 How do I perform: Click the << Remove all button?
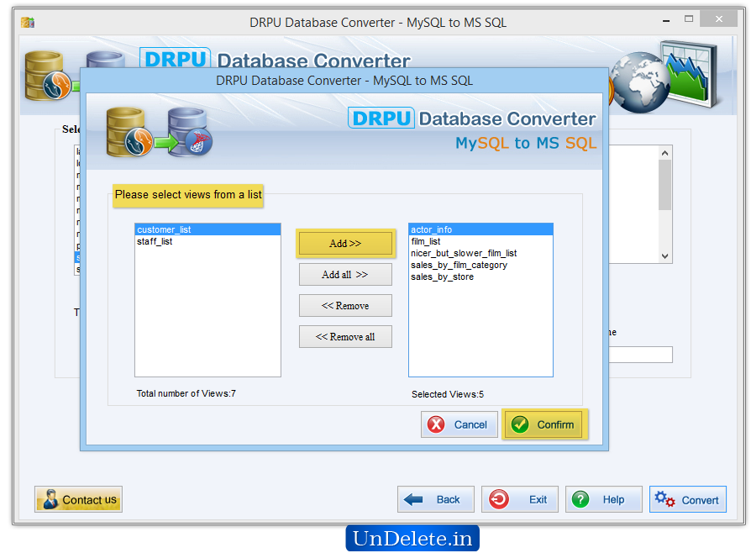click(345, 337)
